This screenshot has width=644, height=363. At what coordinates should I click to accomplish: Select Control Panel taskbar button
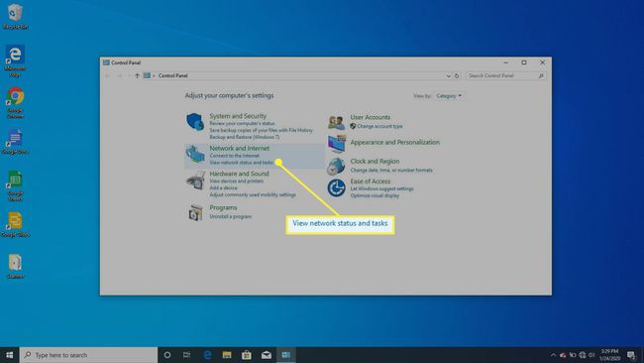tap(286, 355)
